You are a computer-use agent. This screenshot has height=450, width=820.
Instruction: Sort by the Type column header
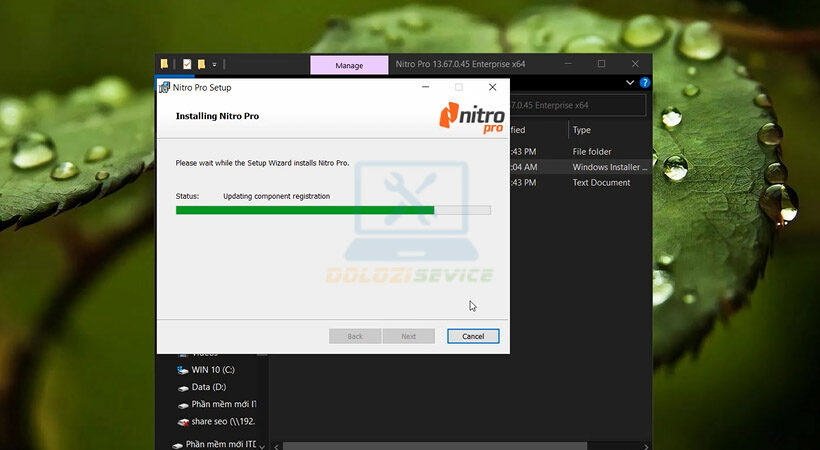tap(582, 130)
